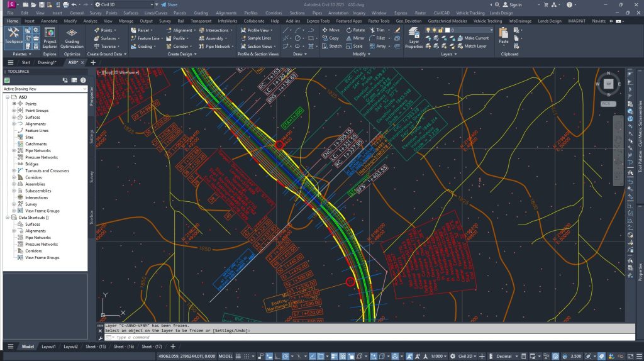This screenshot has height=361, width=644.
Task: Expand the Surfaces tree node
Action: click(x=14, y=117)
